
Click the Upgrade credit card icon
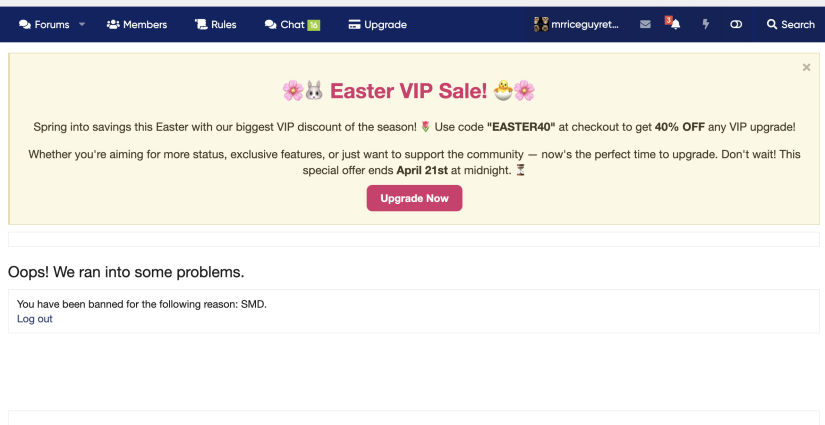point(355,24)
